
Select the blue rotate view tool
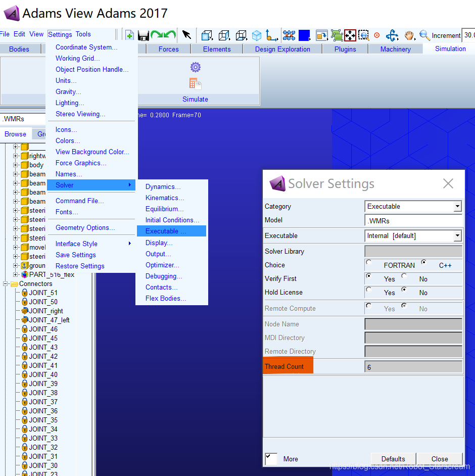[392, 35]
